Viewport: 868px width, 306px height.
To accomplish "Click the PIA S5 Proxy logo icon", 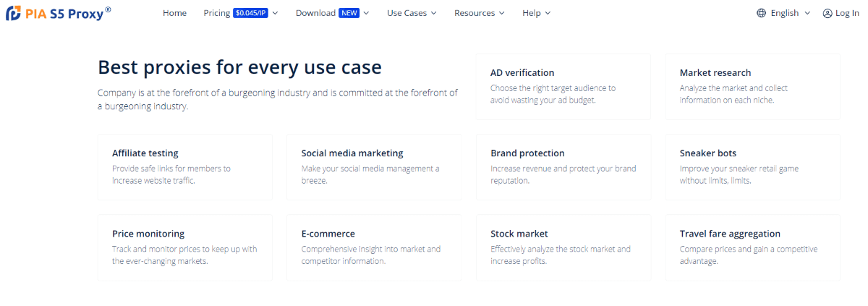I will tap(13, 13).
